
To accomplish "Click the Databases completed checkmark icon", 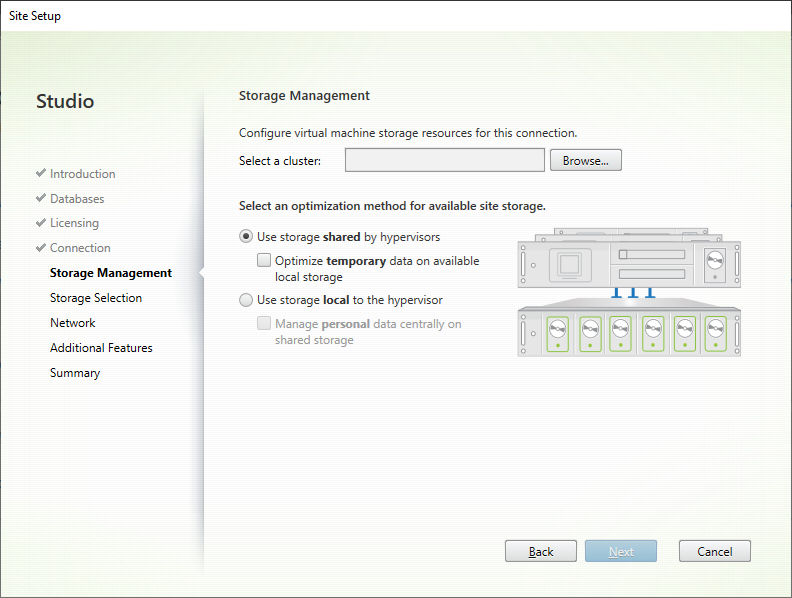I will tap(41, 198).
